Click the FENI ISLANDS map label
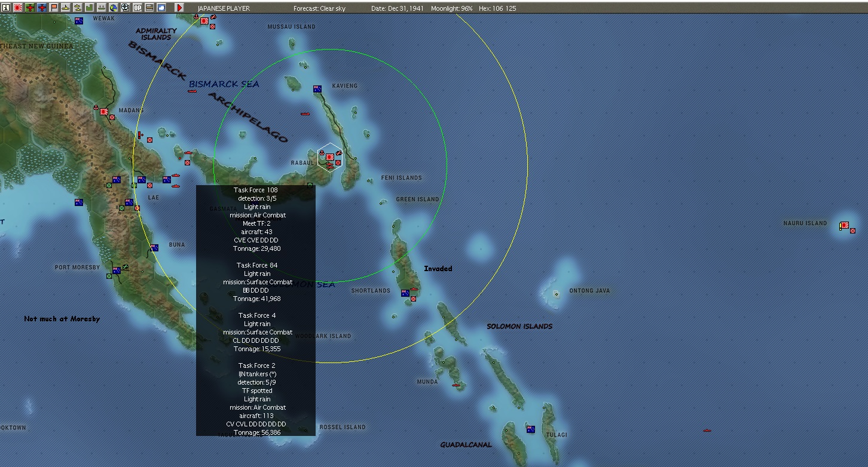This screenshot has width=868, height=467. (x=402, y=178)
